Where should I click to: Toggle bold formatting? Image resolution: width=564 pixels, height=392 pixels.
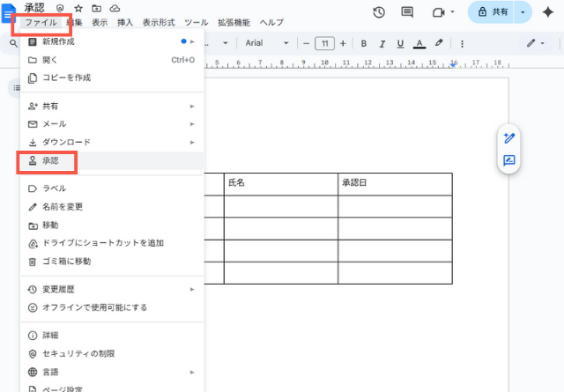(x=363, y=43)
